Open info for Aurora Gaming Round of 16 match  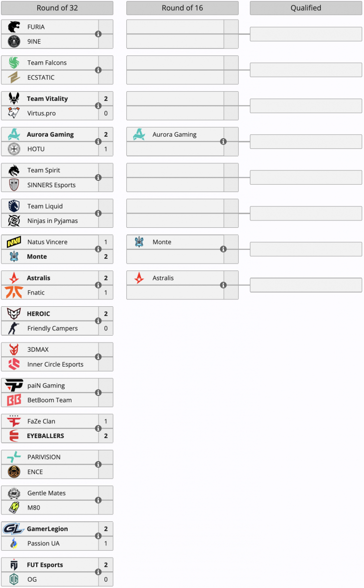tap(223, 142)
